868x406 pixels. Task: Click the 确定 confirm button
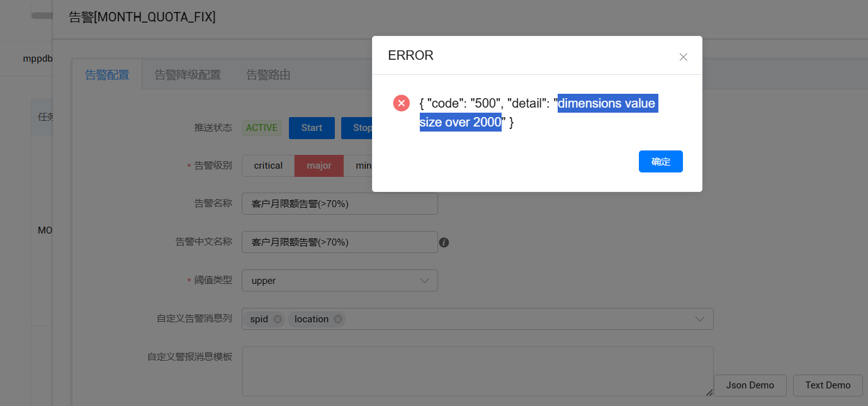[660, 161]
